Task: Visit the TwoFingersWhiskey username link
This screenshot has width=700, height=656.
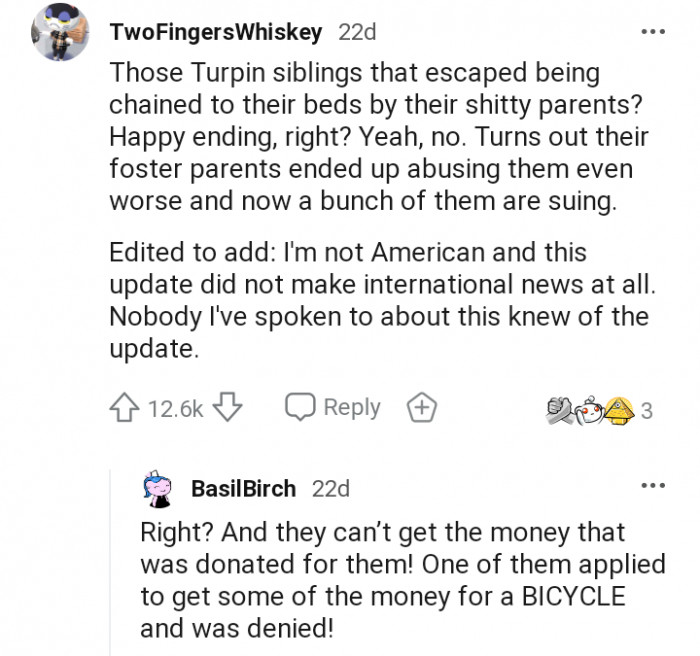Action: pos(215,32)
